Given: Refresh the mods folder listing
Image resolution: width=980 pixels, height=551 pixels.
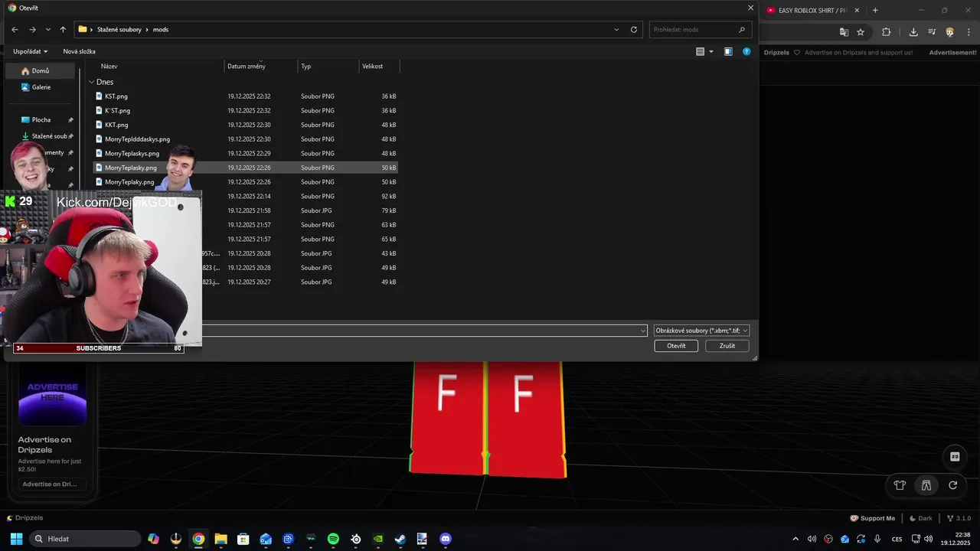Looking at the screenshot, I should [634, 30].
